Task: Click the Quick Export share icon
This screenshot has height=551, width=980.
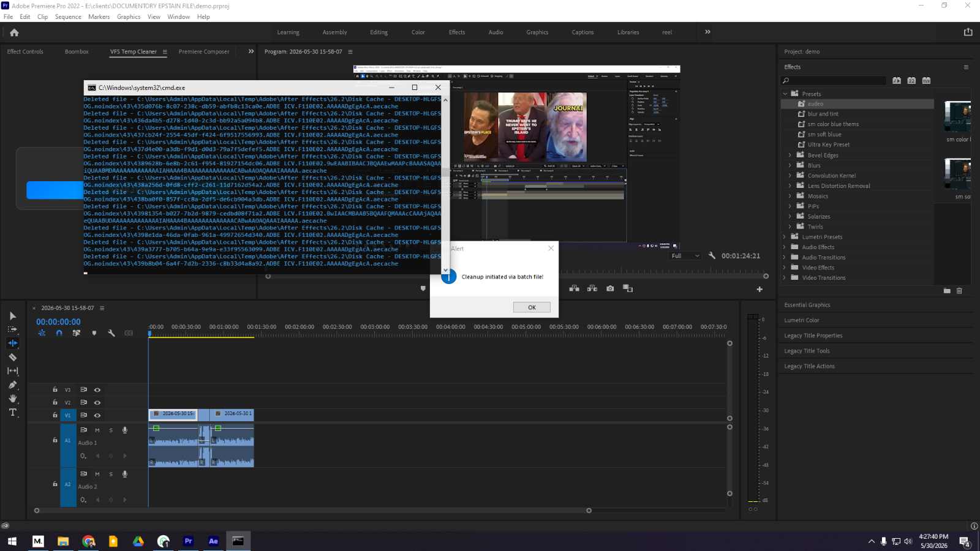Action: (968, 32)
